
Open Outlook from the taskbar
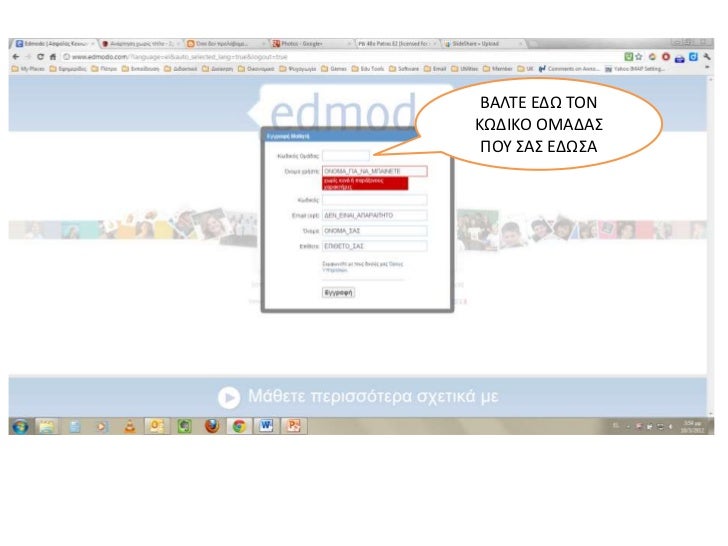coord(156,426)
